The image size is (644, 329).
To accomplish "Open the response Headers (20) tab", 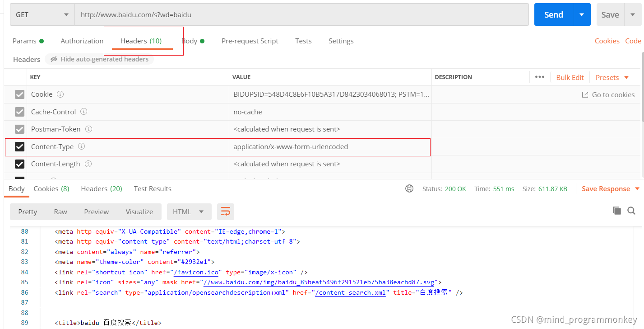I will tap(102, 189).
